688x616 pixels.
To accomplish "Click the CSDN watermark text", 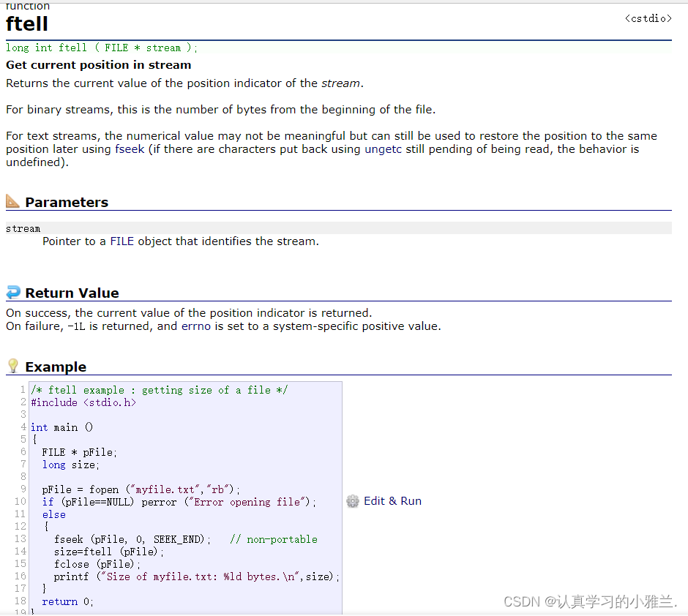I will (x=591, y=601).
